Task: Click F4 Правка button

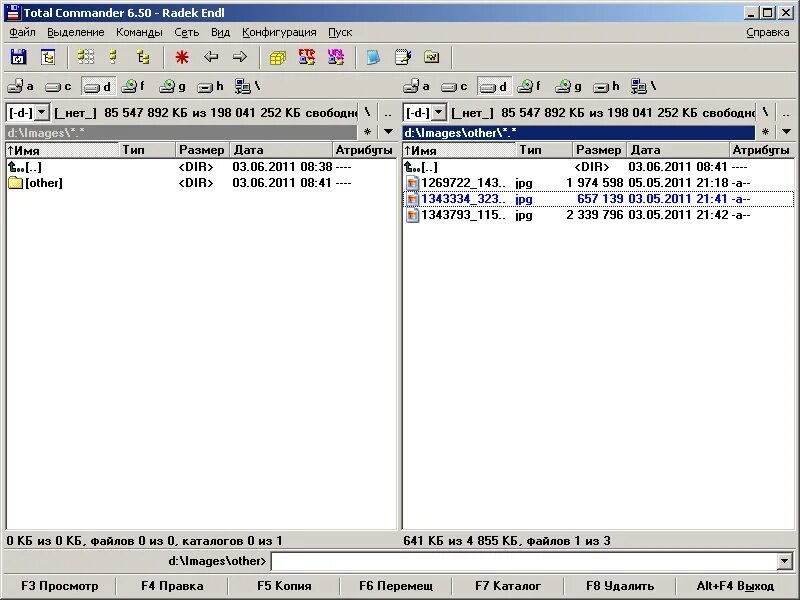Action: pos(172,586)
